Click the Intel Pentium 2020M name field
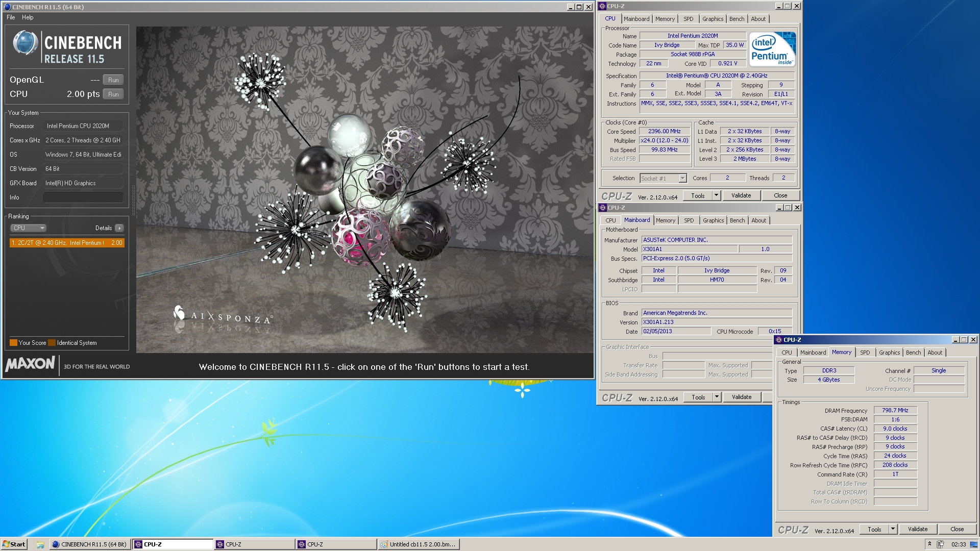This screenshot has width=980, height=551. [693, 36]
